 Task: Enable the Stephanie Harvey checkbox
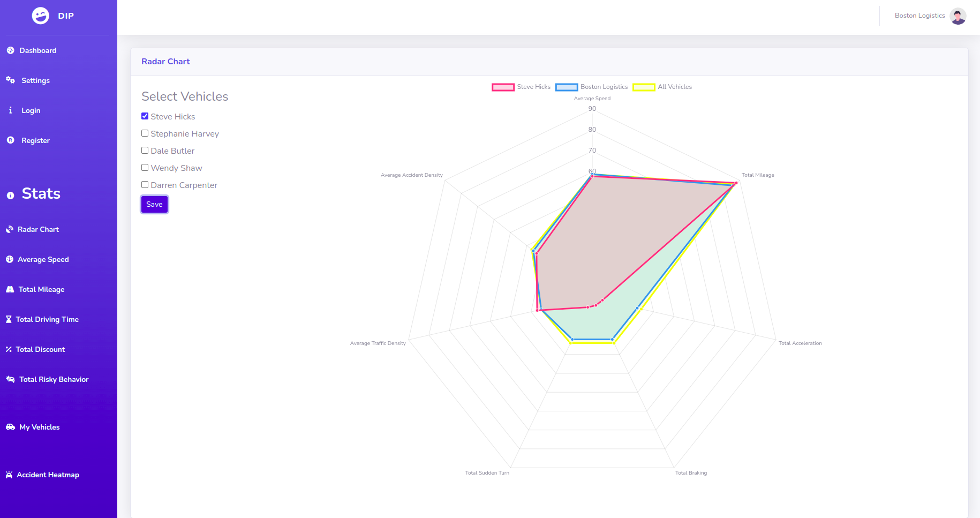pos(145,133)
